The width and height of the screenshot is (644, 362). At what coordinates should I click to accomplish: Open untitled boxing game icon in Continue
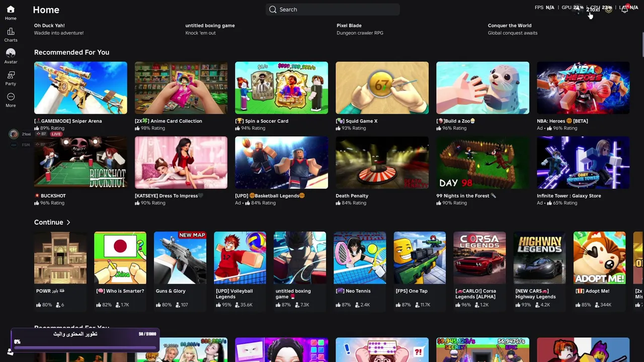pyautogui.click(x=300, y=258)
